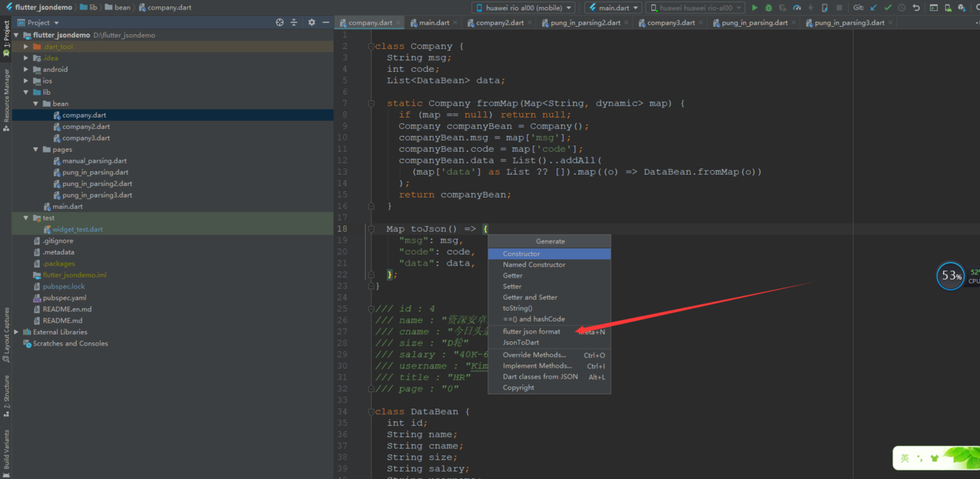
Task: Choose Override Methods... entry
Action: click(x=549, y=355)
